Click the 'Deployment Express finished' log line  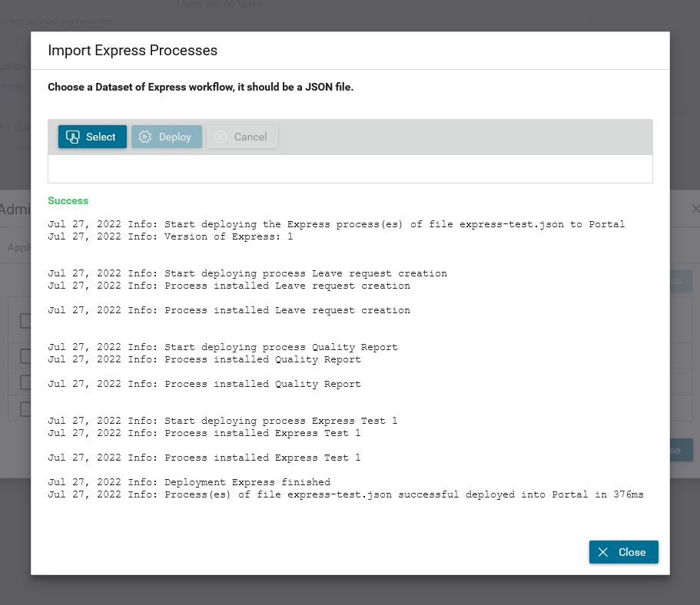tap(189, 482)
